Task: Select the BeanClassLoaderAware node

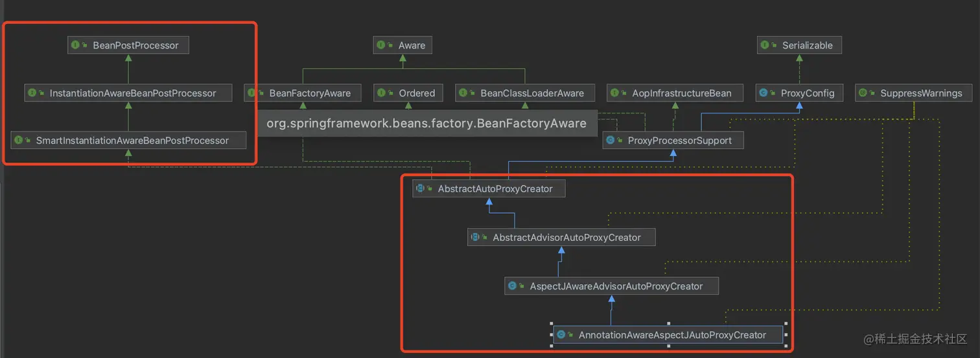Action: pos(525,93)
